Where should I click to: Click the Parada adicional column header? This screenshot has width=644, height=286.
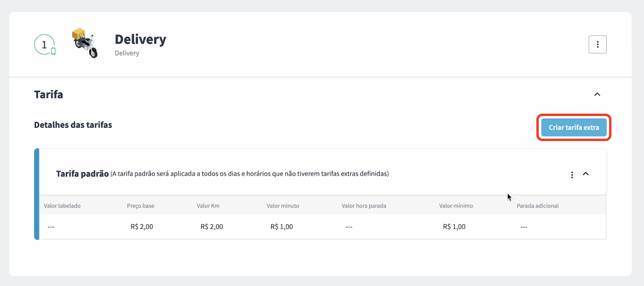coord(538,206)
